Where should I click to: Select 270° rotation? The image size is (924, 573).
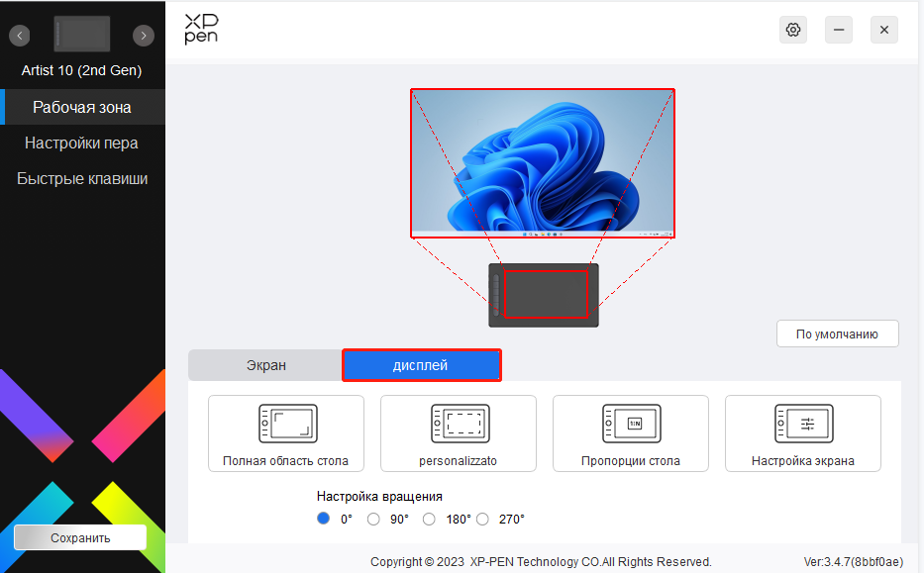tap(482, 519)
